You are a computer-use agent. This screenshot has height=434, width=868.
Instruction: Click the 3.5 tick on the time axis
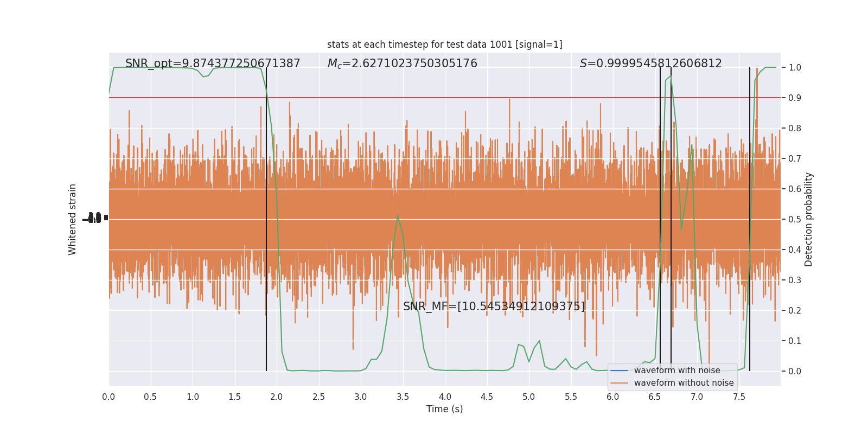click(403, 397)
